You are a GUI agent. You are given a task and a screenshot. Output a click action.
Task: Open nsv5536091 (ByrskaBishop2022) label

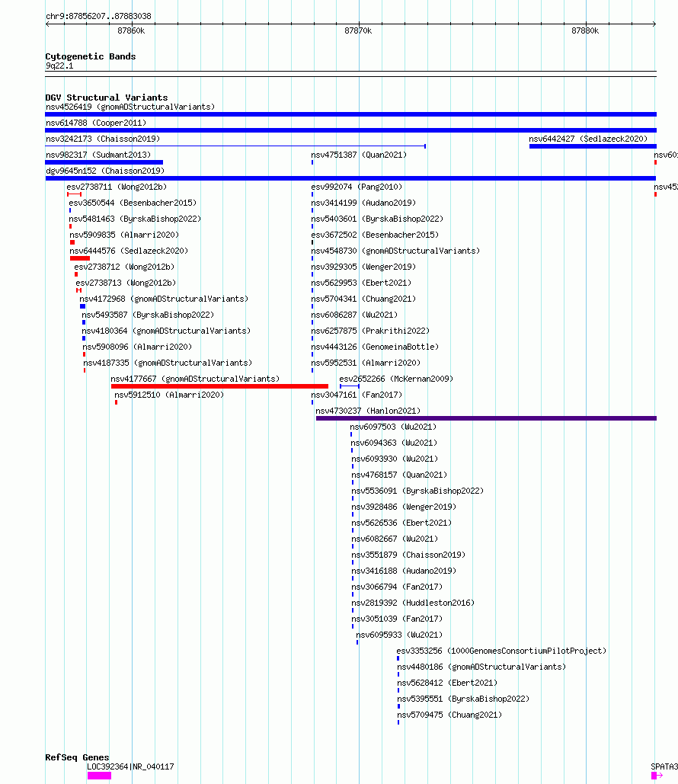coord(417,491)
